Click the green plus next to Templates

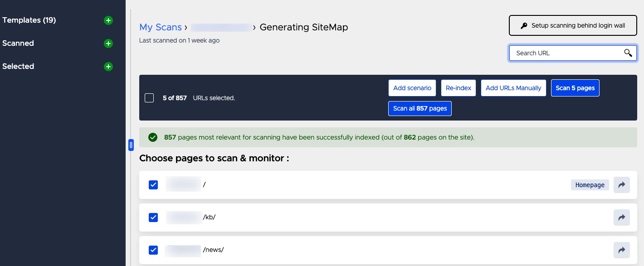(x=108, y=20)
